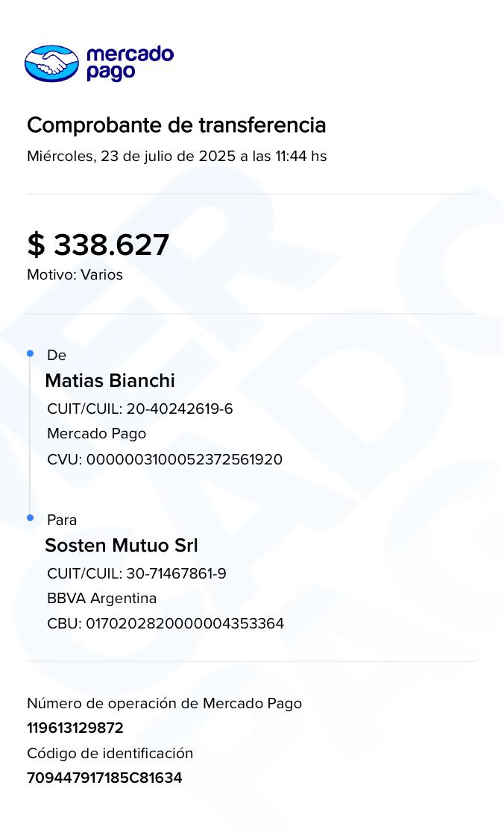Click recipient CUIT/CUIL 30-71467861-9
This screenshot has width=504, height=835.
[136, 573]
